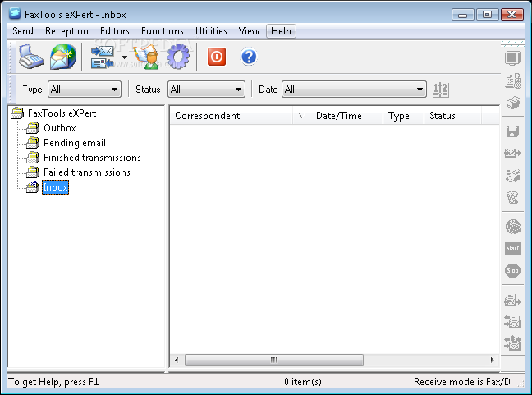532x395 pixels.
Task: Click the globe email toolbar icon
Action: point(63,57)
